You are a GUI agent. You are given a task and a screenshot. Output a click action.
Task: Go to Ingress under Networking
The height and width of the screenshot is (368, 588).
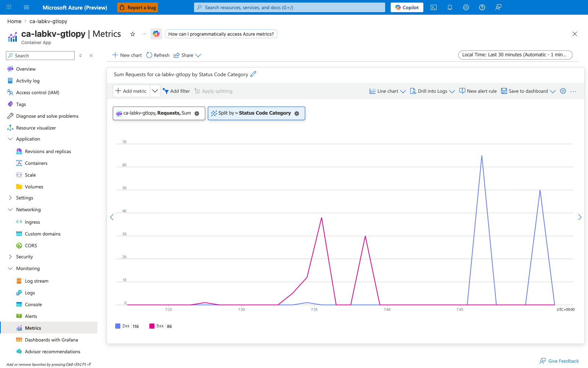[32, 222]
